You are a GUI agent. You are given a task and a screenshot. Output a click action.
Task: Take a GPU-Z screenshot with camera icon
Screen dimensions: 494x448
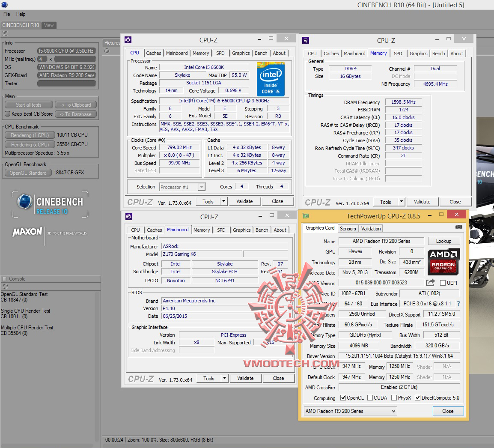click(459, 227)
